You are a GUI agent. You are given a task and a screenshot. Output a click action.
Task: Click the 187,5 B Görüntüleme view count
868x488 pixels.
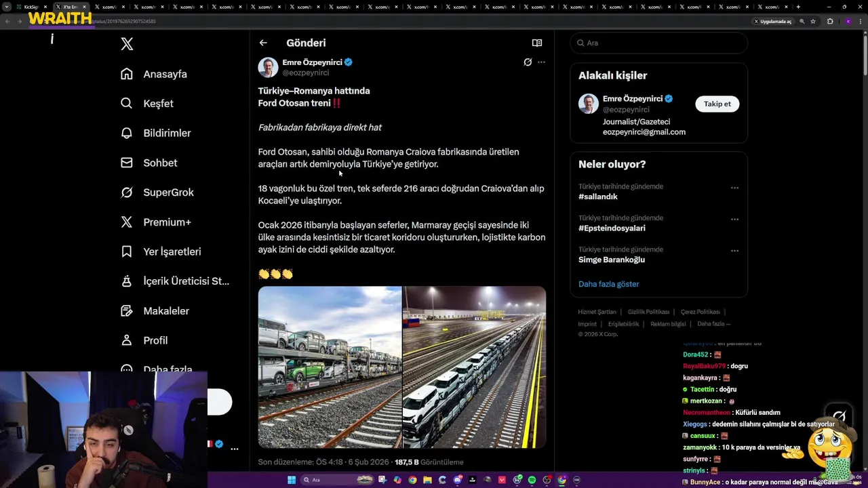[429, 462]
